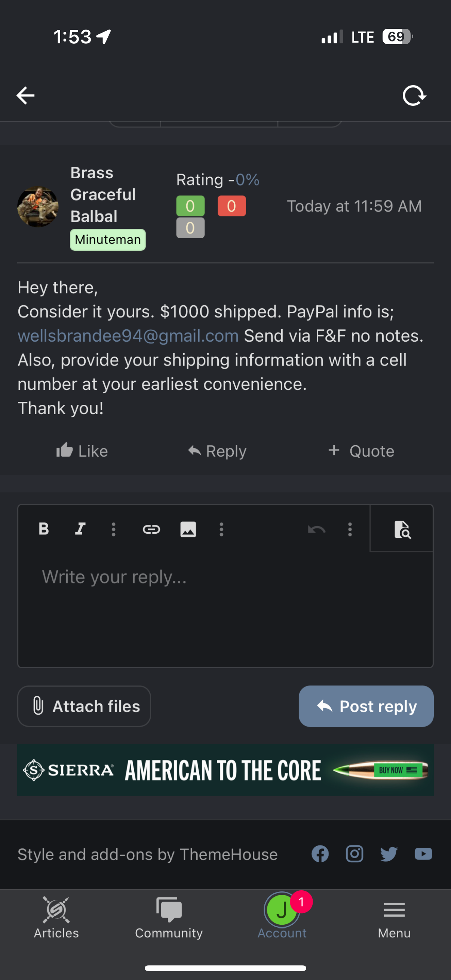Expand more insert options menu
451x980 pixels.
(x=221, y=529)
